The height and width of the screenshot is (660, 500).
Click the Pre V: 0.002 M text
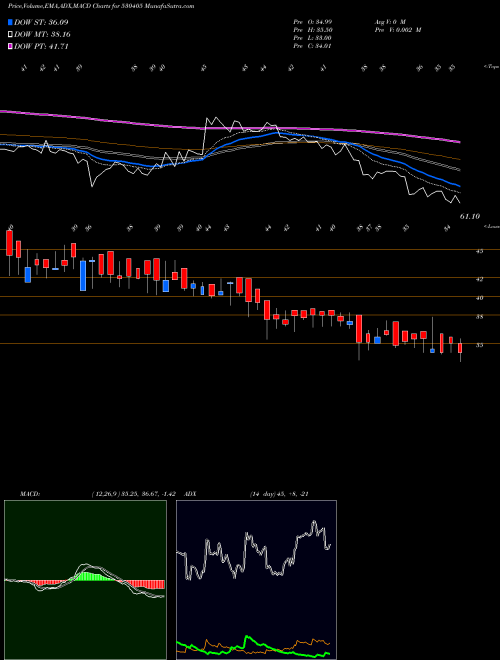397,30
